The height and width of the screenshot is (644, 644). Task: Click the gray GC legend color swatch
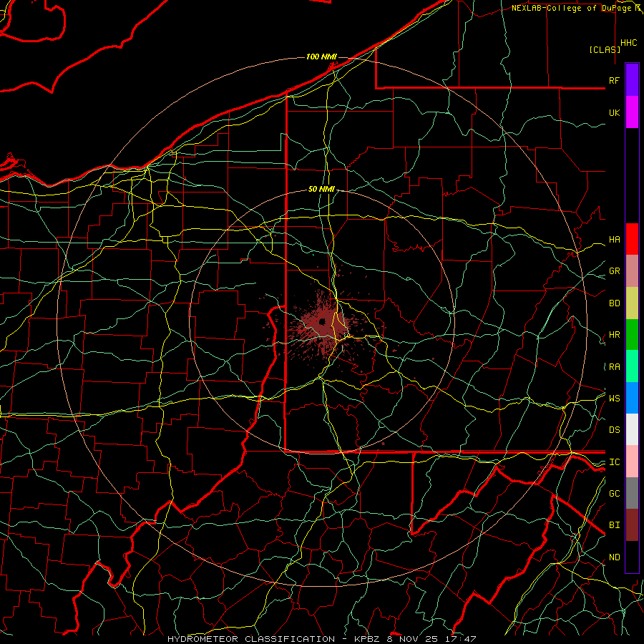point(632,493)
